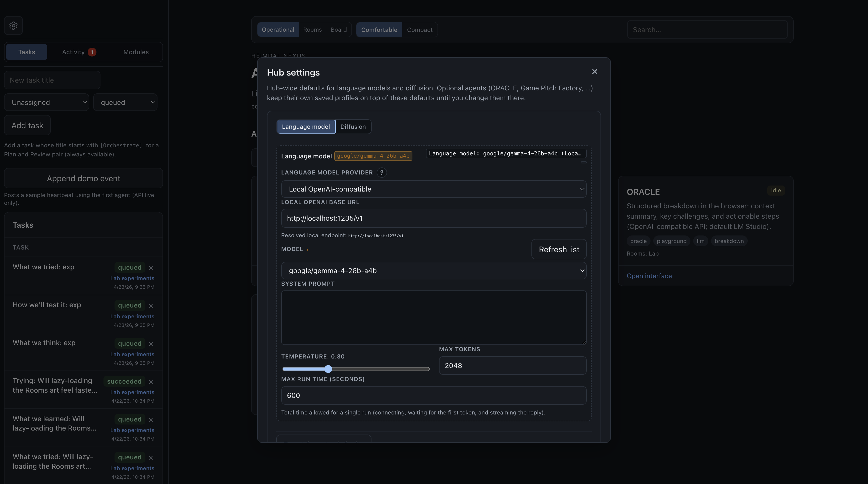Click the provider help question mark icon
This screenshot has width=868, height=484.
point(382,172)
